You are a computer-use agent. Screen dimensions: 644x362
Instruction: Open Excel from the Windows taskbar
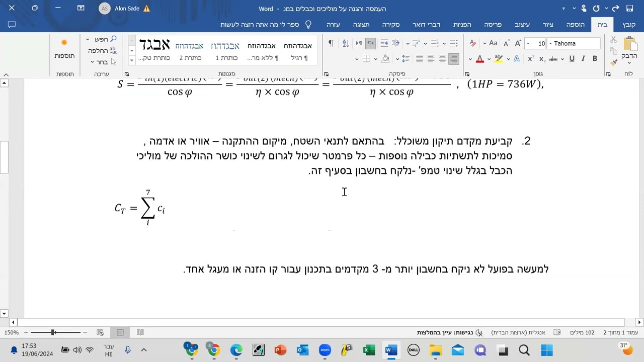click(369, 350)
